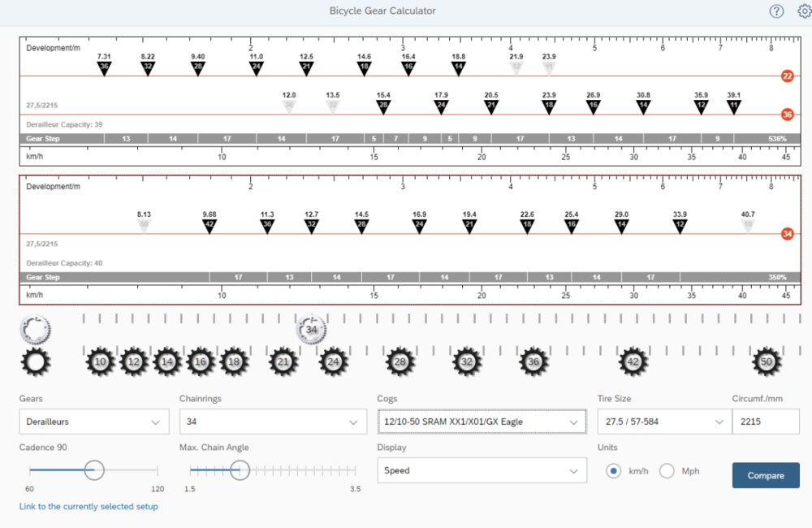Expand the Chainrings dropdown
The height and width of the screenshot is (528, 812).
pos(271,422)
